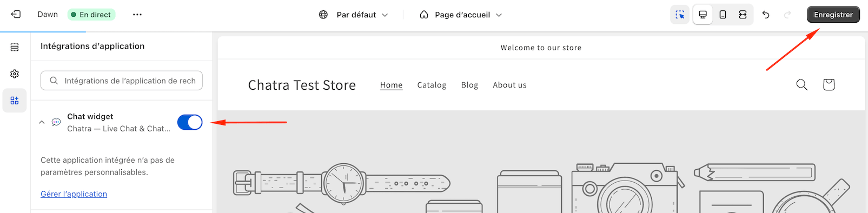Follow the Gérer l'application link
Image resolution: width=868 pixels, height=213 pixels.
(74, 194)
